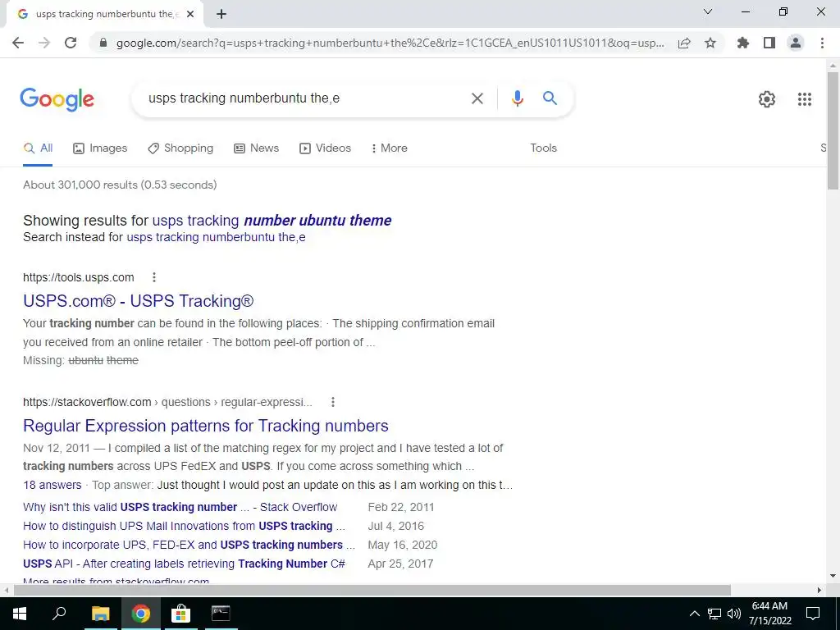Open Regular Expression patterns for Tracking numbers
840x630 pixels.
[x=206, y=426]
